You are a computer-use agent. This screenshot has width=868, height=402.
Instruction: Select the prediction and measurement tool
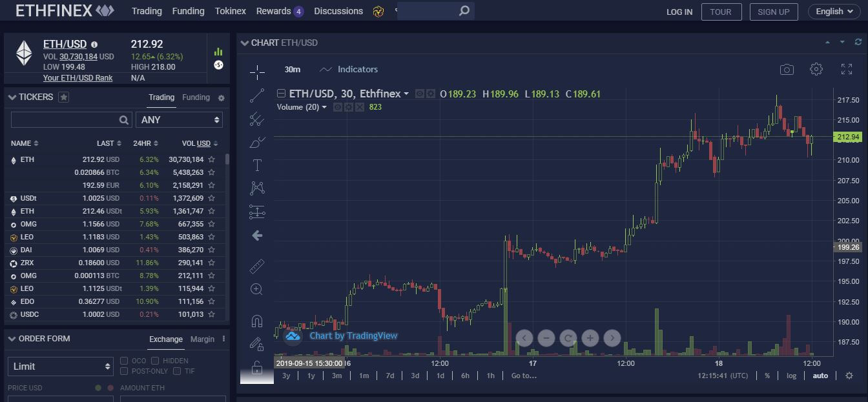coord(257,212)
